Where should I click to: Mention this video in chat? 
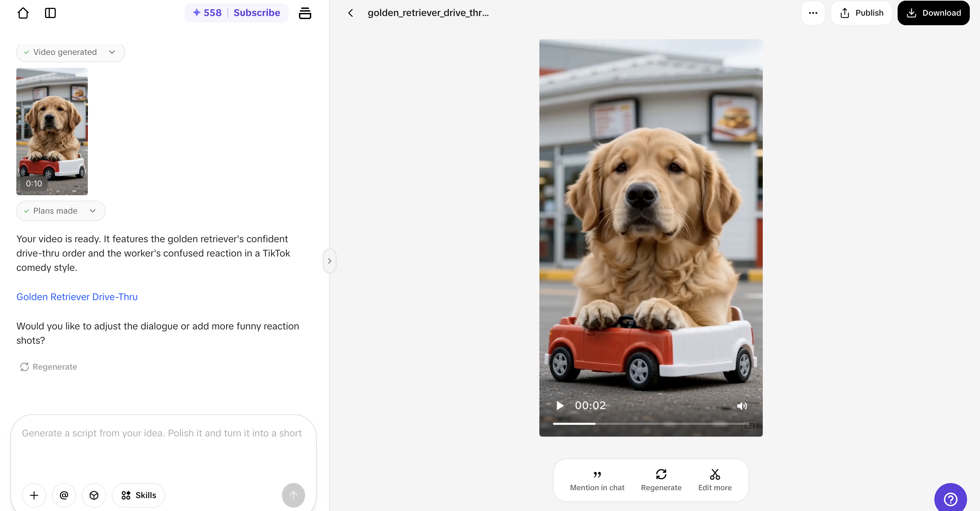597,480
